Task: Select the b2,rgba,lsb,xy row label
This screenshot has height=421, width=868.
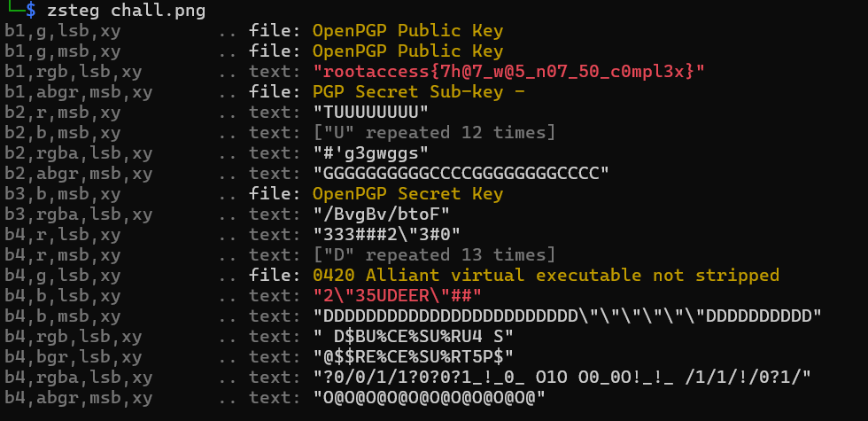Action: 78,153
